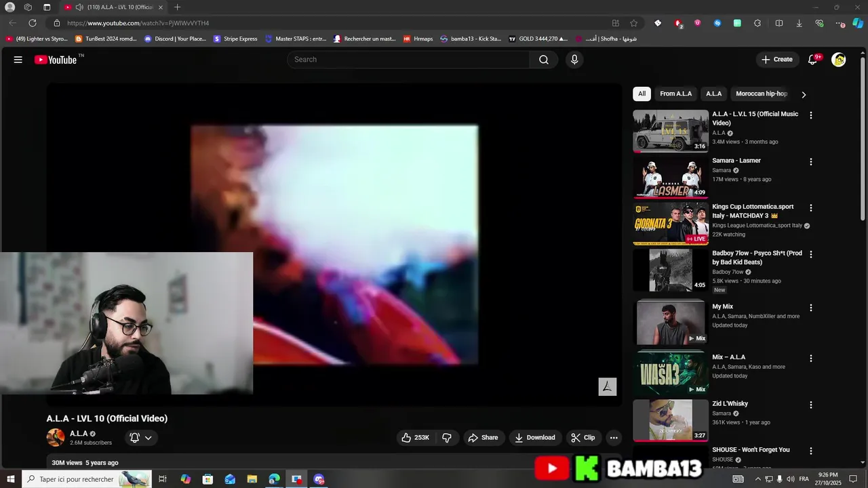
Task: Open Samara - Lasmer video title
Action: 736,161
